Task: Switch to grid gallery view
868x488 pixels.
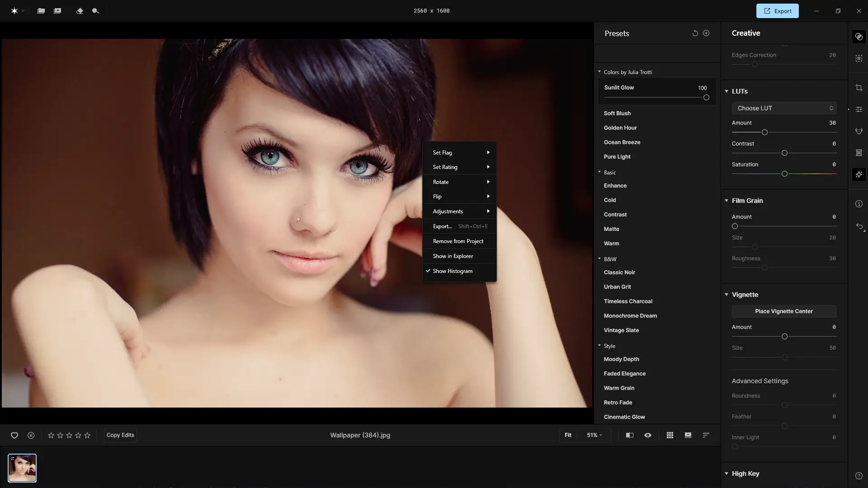Action: point(670,435)
